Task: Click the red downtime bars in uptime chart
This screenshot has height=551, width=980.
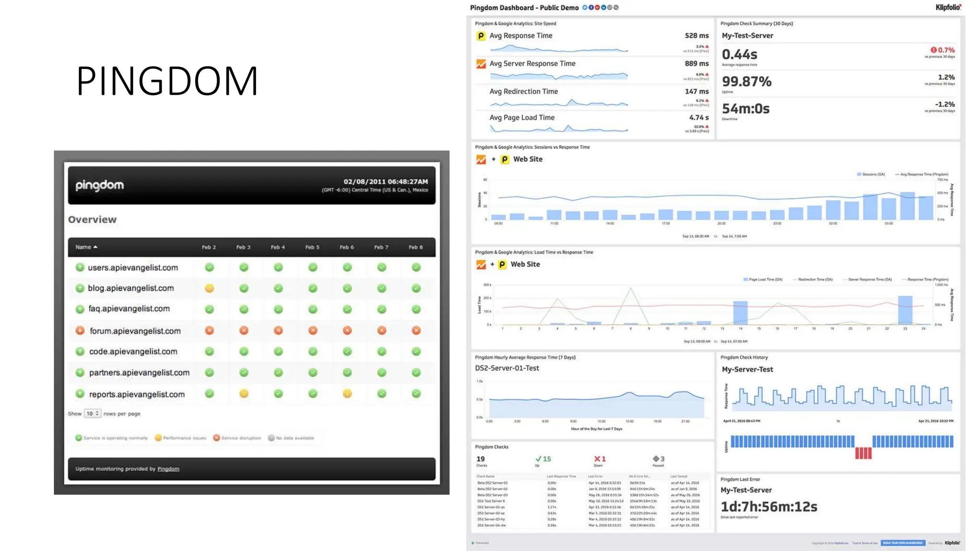Action: click(x=863, y=453)
